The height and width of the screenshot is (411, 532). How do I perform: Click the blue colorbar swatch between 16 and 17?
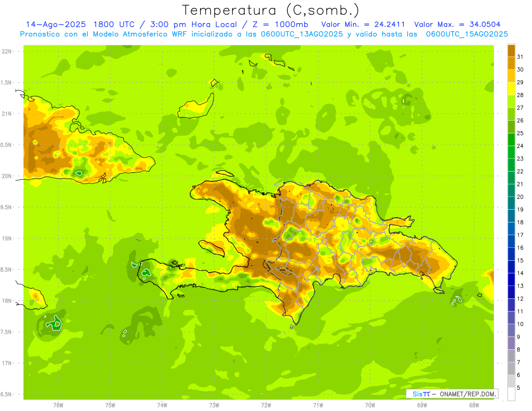pos(511,241)
